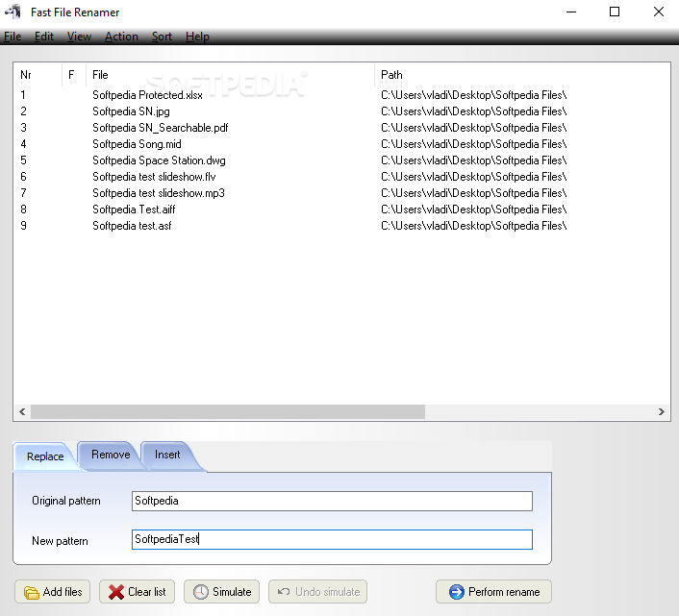679x616 pixels.
Task: Click the clock icon on Simulate
Action: coord(200,592)
